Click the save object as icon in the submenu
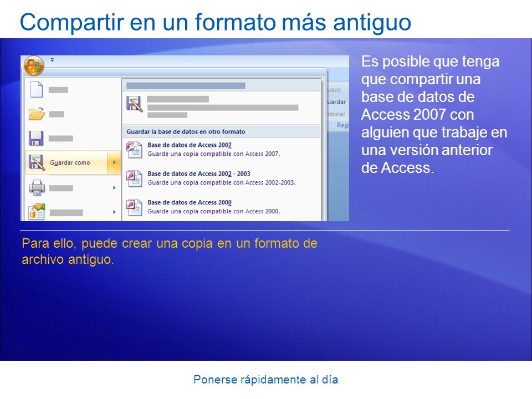Viewport: 532px width, 399px height. [135, 104]
